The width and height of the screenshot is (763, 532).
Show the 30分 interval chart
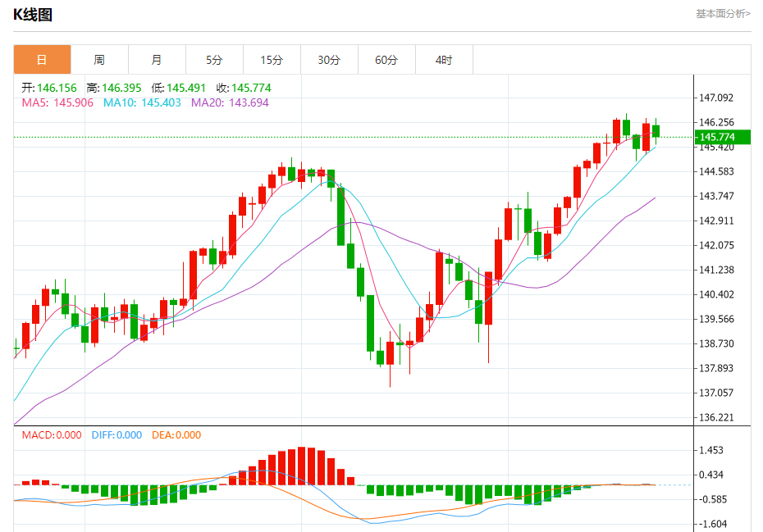click(x=329, y=60)
